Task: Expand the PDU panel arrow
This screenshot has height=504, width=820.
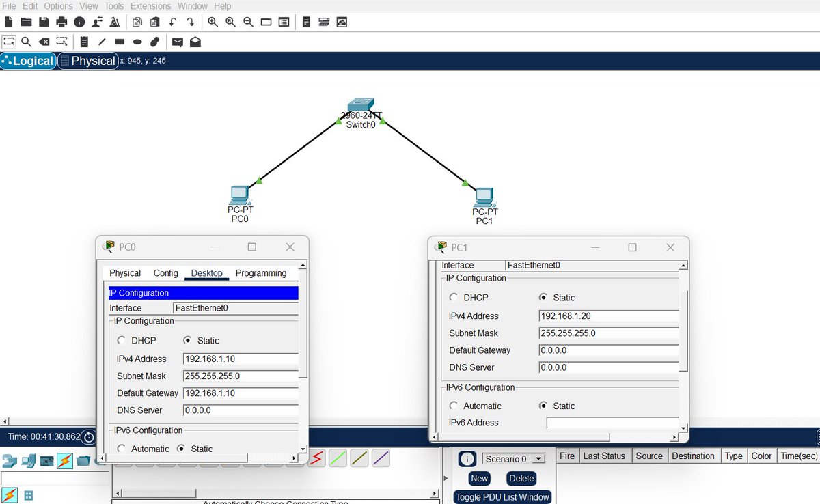Action: (x=447, y=478)
